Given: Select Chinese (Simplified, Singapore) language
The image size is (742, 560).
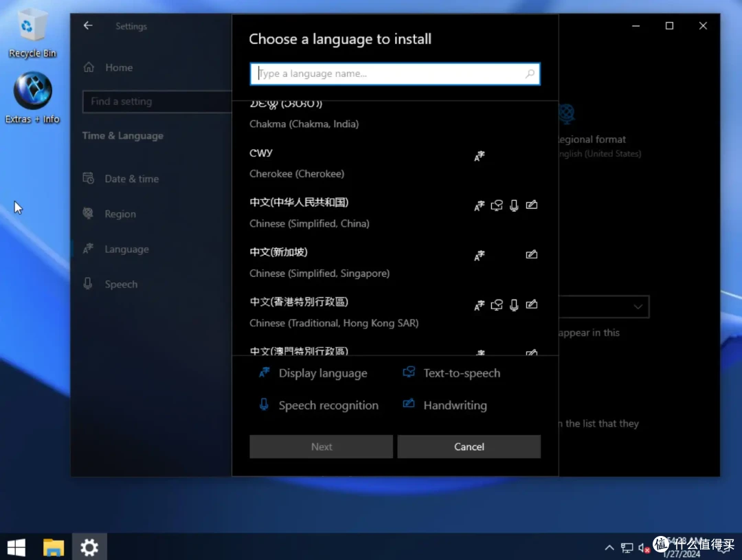Looking at the screenshot, I should coord(394,262).
